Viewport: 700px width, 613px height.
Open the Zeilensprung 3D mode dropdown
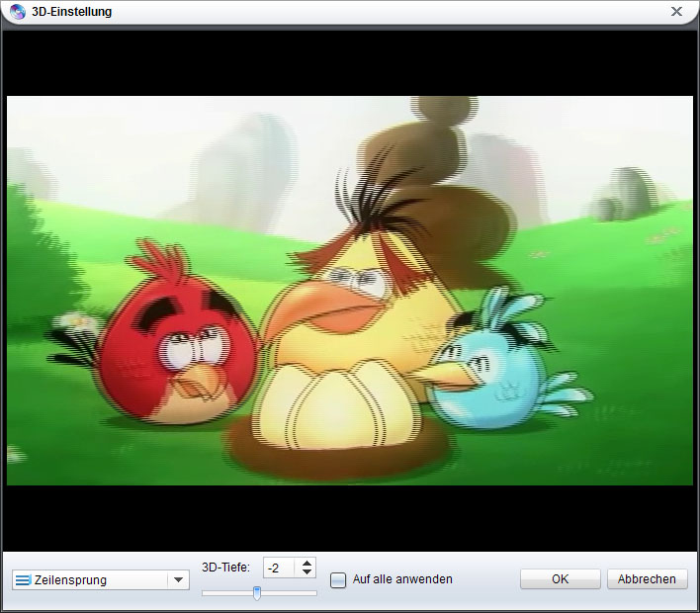coord(101,580)
